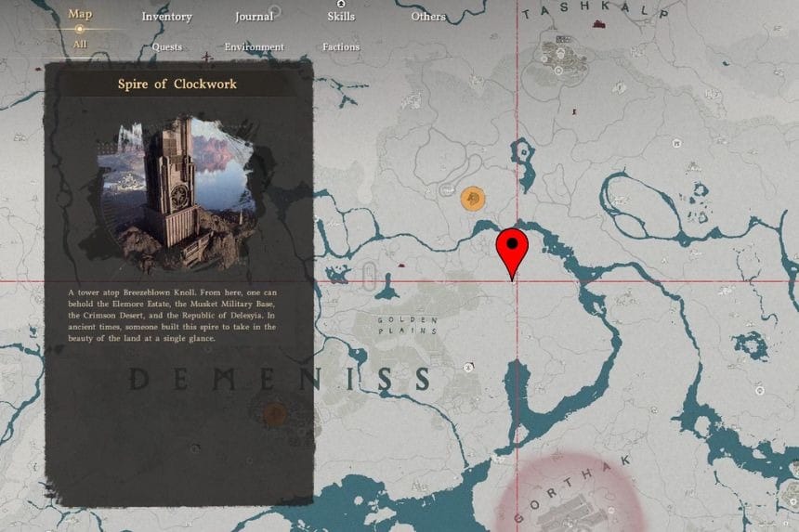Switch to the Inventory tab
Screen dimensions: 799x532
coord(166,17)
